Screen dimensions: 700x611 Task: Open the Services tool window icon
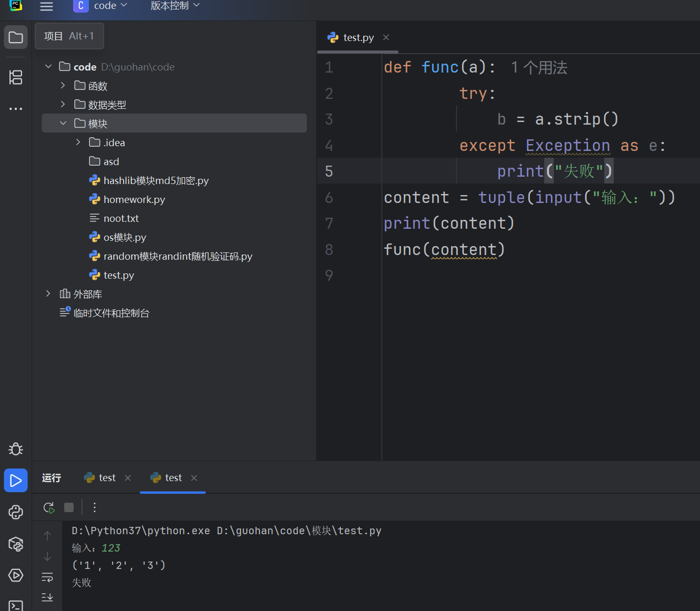[x=16, y=575]
